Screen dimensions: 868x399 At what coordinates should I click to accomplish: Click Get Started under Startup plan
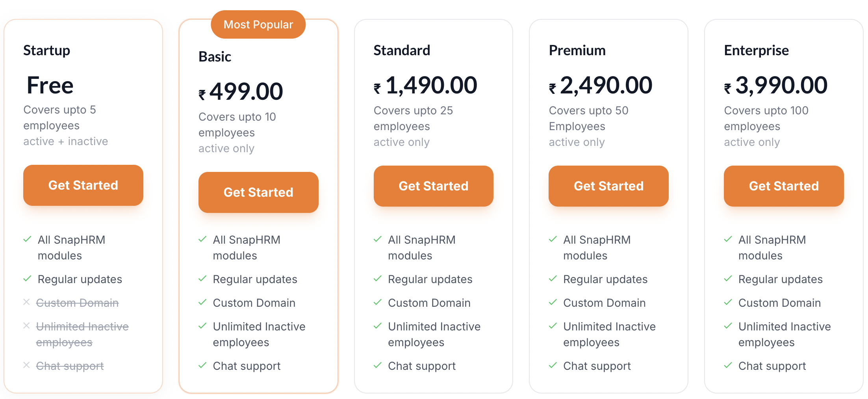point(83,185)
